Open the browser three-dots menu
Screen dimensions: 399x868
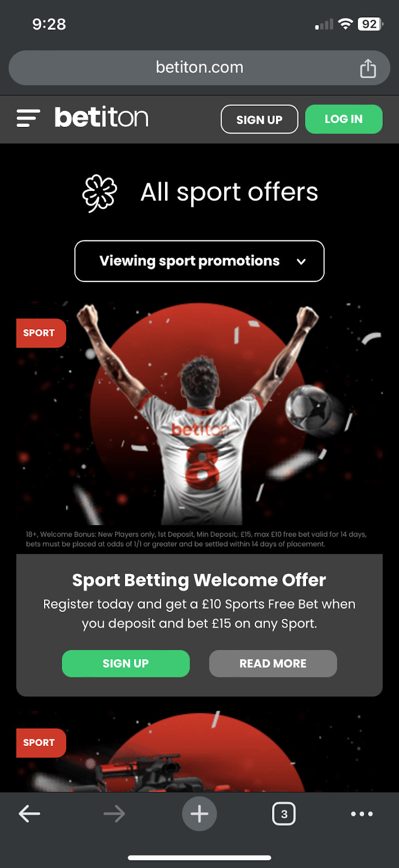point(362,813)
